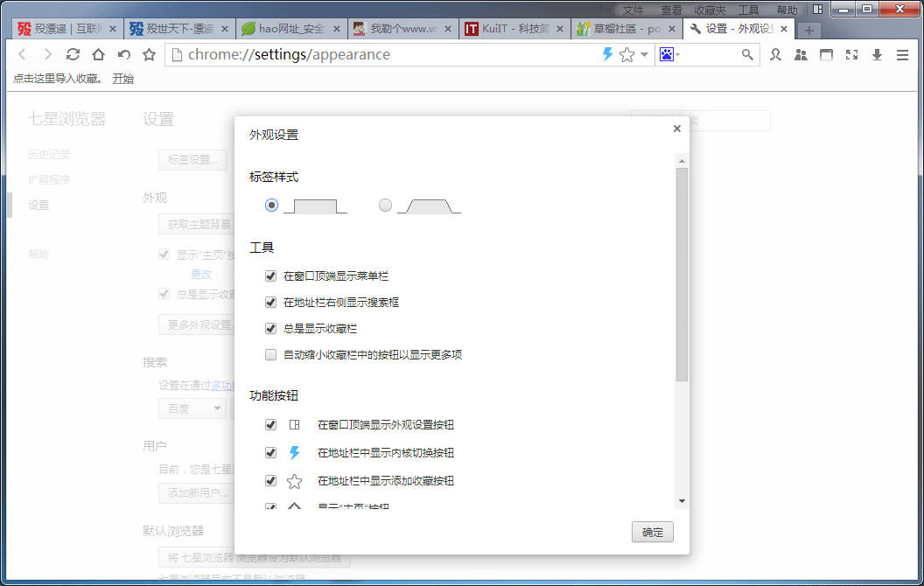Click the dialog scrollbar down arrow
This screenshot has height=586, width=924.
[682, 501]
